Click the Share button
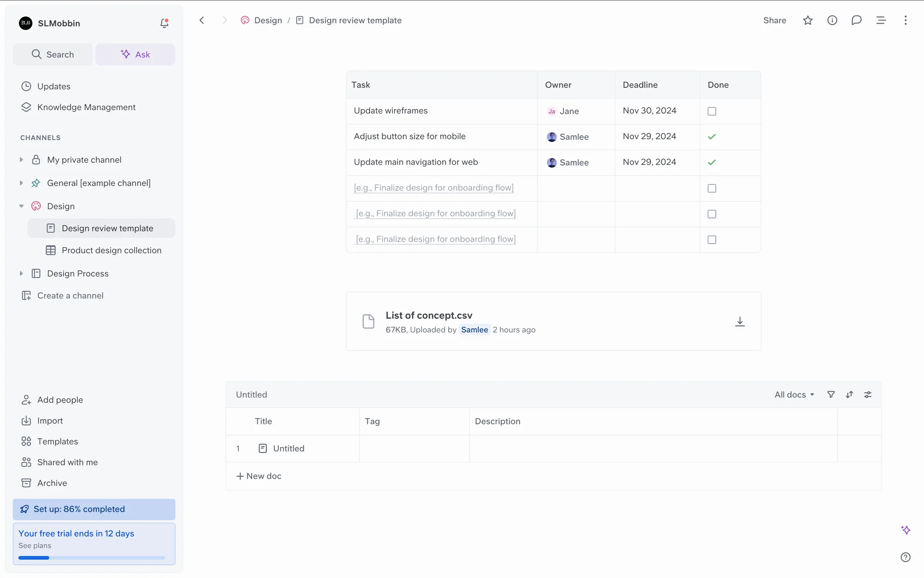The height and width of the screenshot is (578, 924). coord(774,20)
